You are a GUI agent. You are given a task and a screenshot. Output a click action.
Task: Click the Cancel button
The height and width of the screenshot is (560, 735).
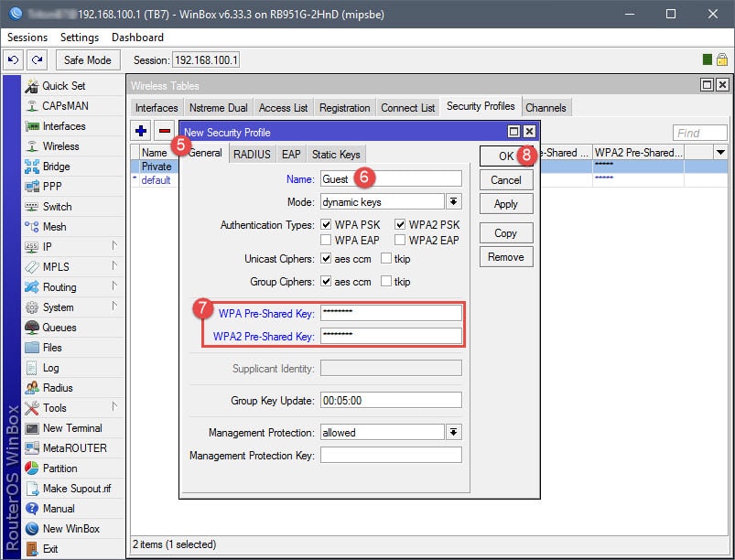[506, 180]
